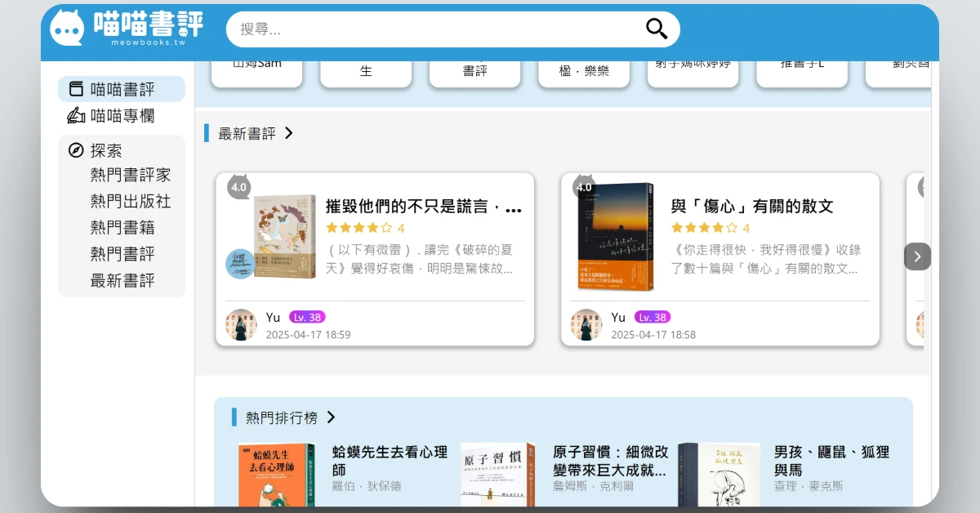Click Yu avatar on the 18:58 review
The width and height of the screenshot is (980, 513).
click(586, 325)
